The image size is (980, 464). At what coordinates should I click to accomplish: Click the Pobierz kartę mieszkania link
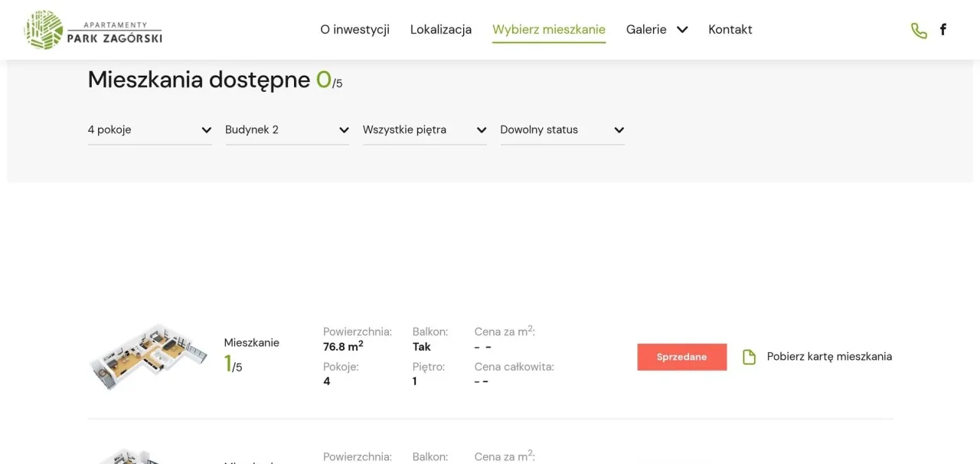pyautogui.click(x=829, y=357)
